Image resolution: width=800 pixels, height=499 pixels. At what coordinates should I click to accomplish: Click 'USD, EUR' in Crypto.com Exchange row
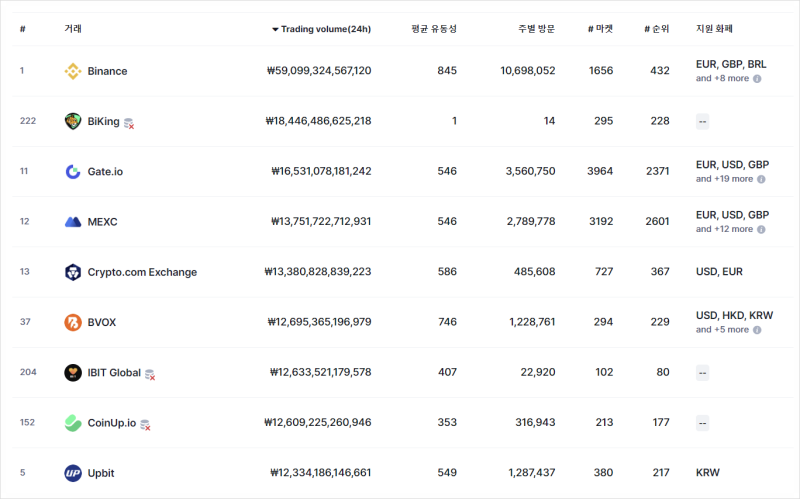pos(719,271)
